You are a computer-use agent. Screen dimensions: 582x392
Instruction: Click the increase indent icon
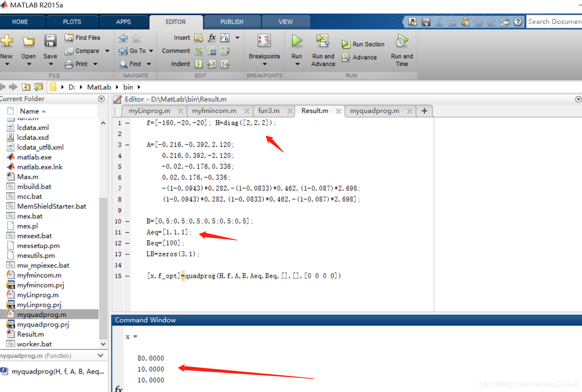[x=212, y=64]
